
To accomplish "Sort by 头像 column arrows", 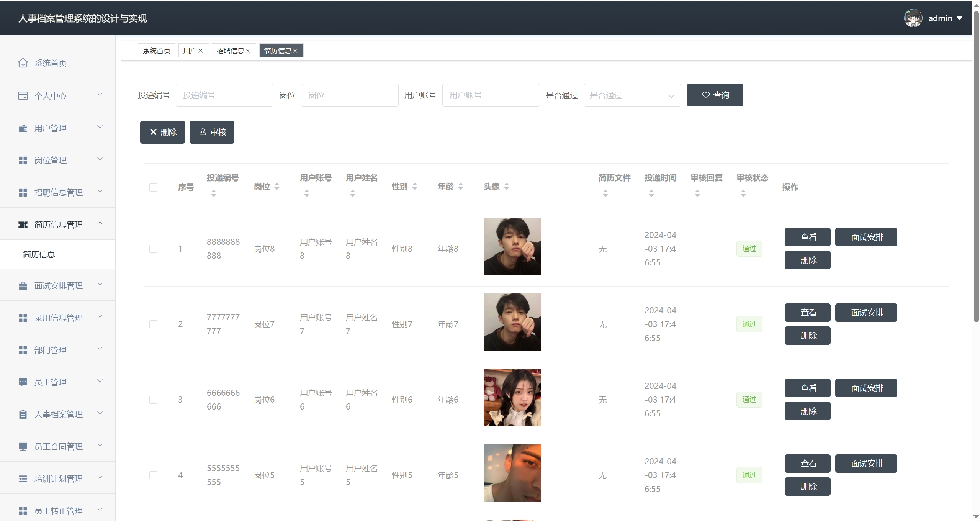I will (507, 187).
